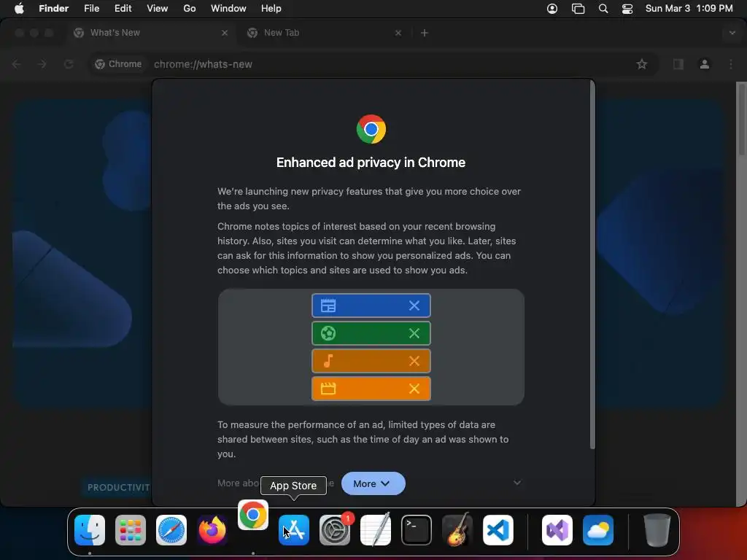Toggle Chrome side panel icon
The height and width of the screenshot is (560, 747).
coord(678,64)
